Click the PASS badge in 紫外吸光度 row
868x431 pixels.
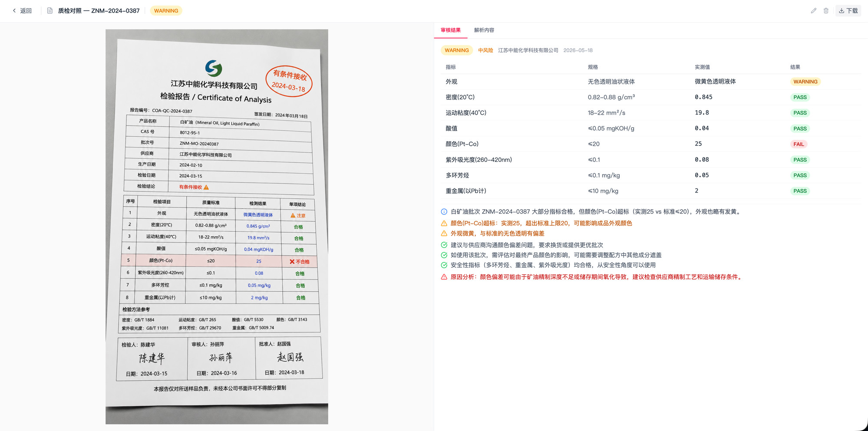tap(800, 160)
